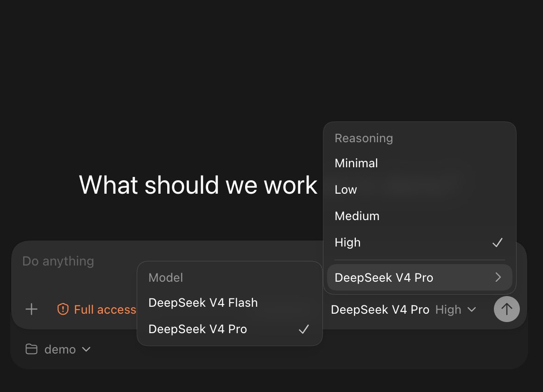Open the demo folder chevron dropdown

(x=86, y=349)
